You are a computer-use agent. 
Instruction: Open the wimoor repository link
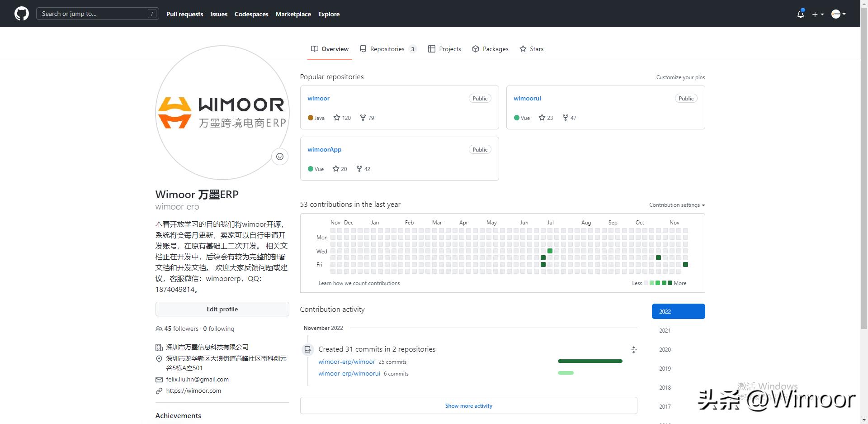[318, 98]
